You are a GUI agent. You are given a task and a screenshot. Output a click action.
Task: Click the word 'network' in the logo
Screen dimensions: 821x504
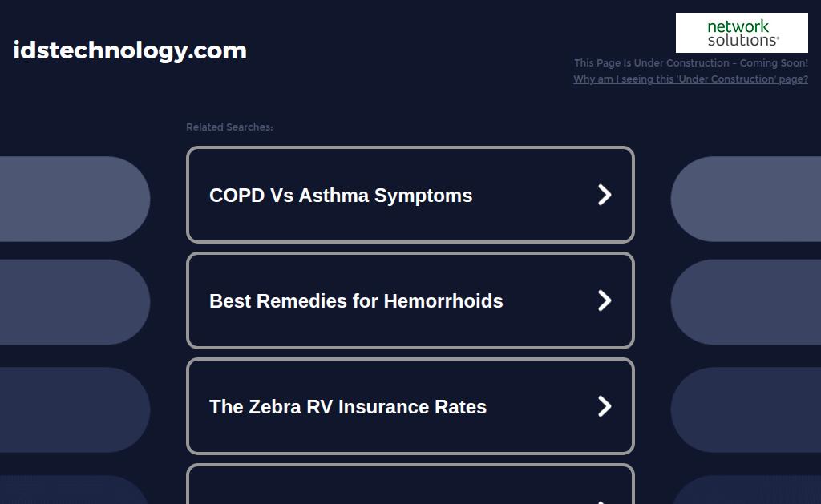[x=738, y=26]
